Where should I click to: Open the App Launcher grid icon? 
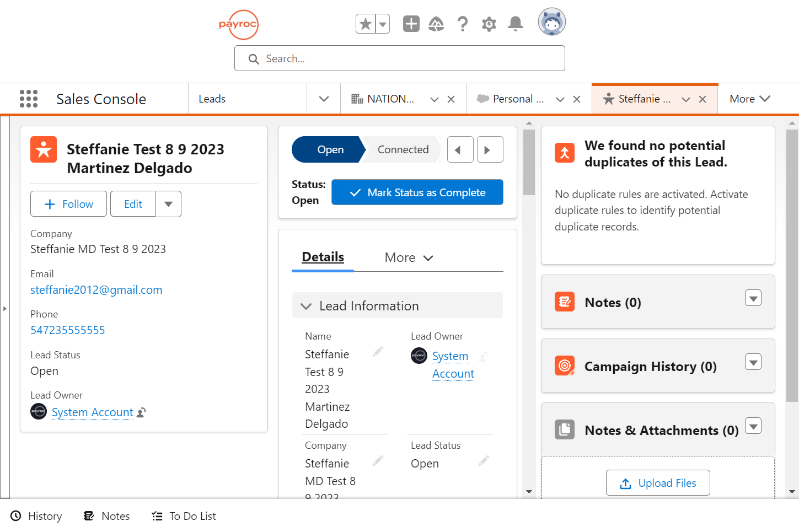[x=29, y=99]
